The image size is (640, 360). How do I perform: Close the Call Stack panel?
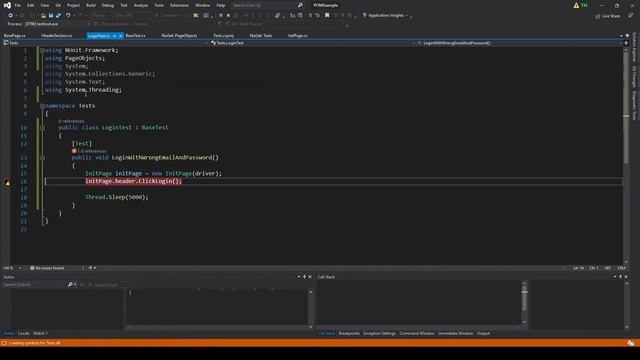[x=626, y=277]
